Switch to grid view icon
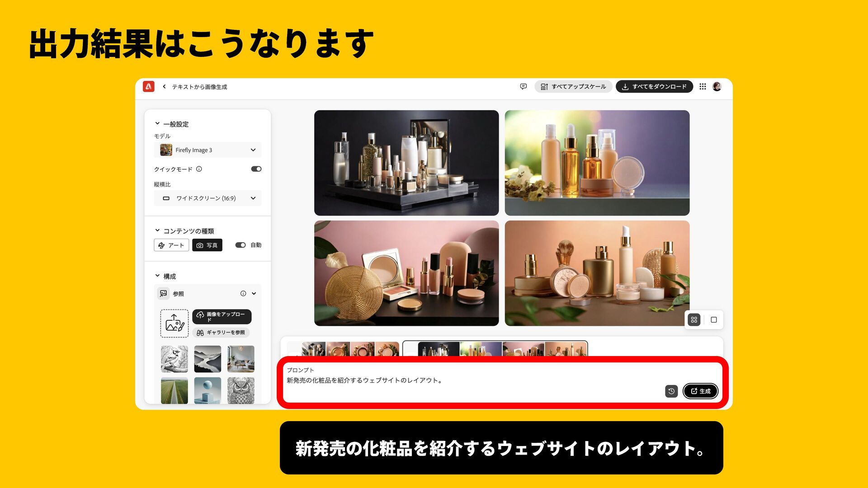The width and height of the screenshot is (868, 488). pos(694,320)
